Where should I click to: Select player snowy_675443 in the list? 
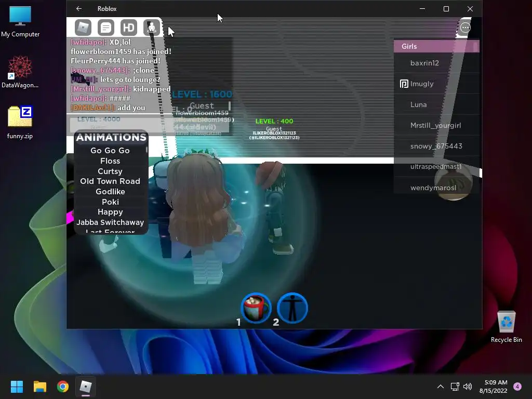click(436, 146)
